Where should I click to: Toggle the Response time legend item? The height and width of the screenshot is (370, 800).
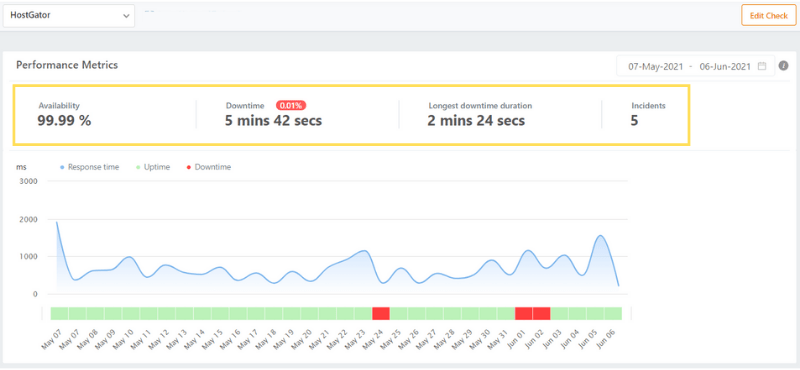[89, 167]
